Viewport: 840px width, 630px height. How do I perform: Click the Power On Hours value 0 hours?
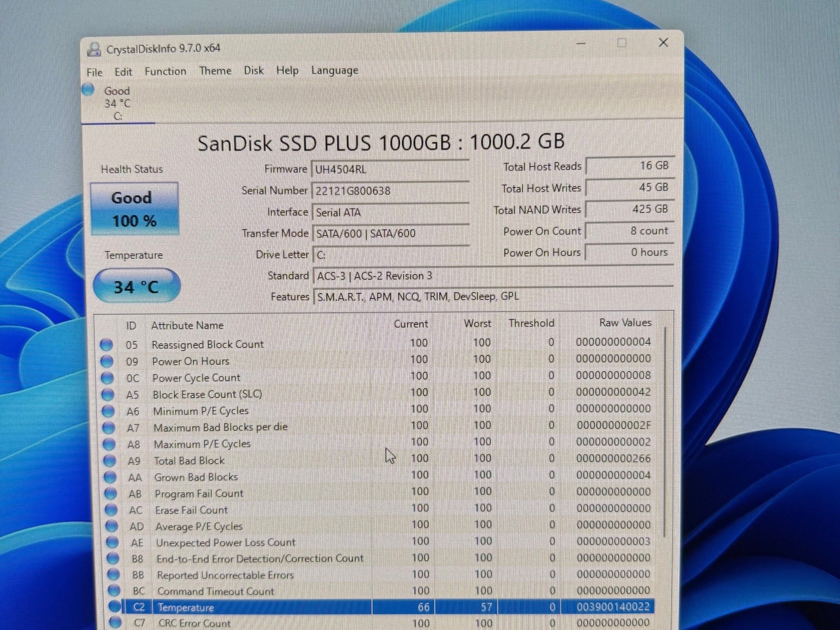[x=630, y=252]
